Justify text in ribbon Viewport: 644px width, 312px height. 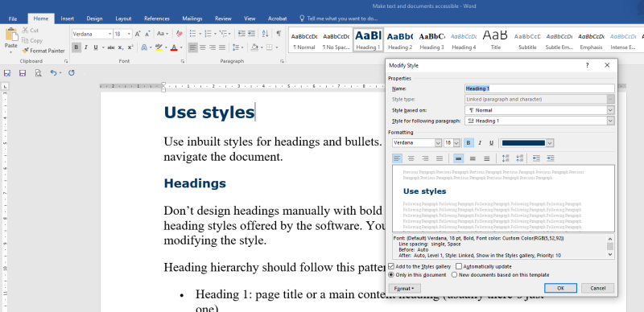(222, 47)
